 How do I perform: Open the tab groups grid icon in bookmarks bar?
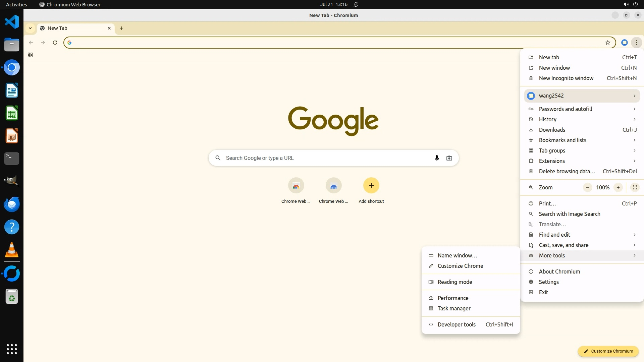30,55
